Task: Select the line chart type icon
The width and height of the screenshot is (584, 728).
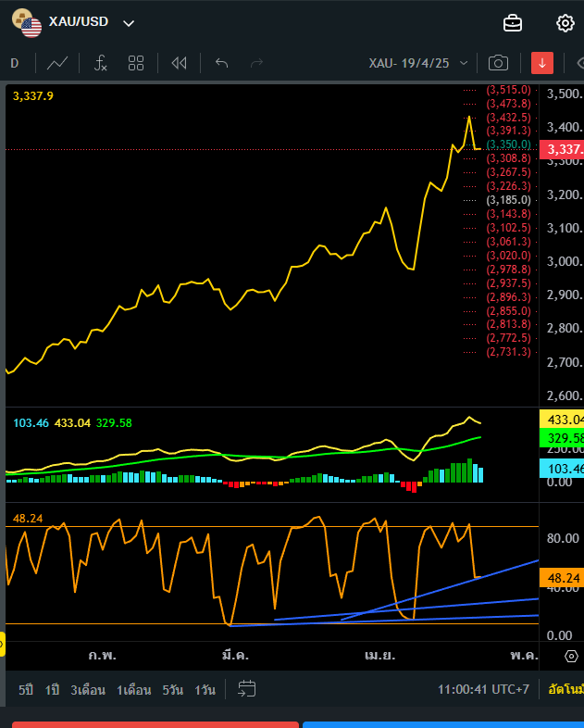Action: [x=57, y=63]
